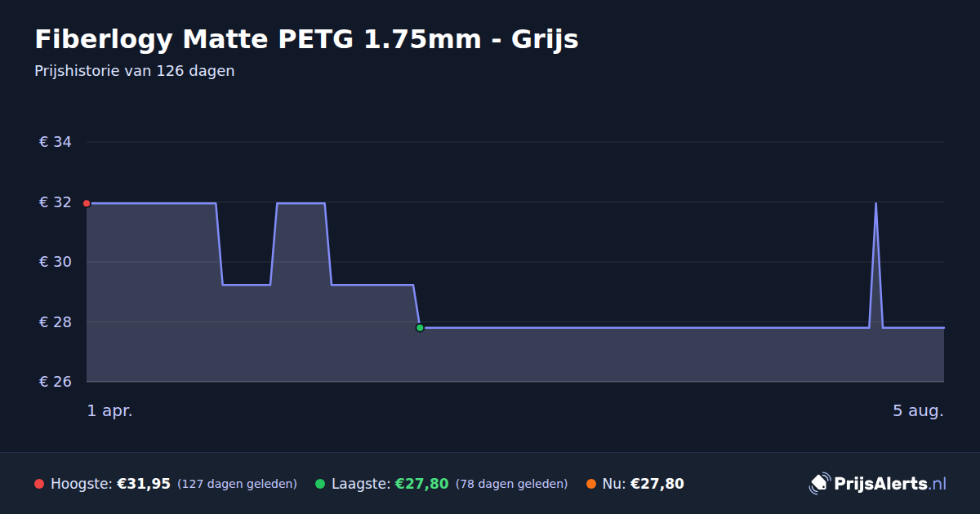Click the Prijshistorie van 126 dagen subtitle
Viewport: 980px width, 514px height.
click(135, 71)
